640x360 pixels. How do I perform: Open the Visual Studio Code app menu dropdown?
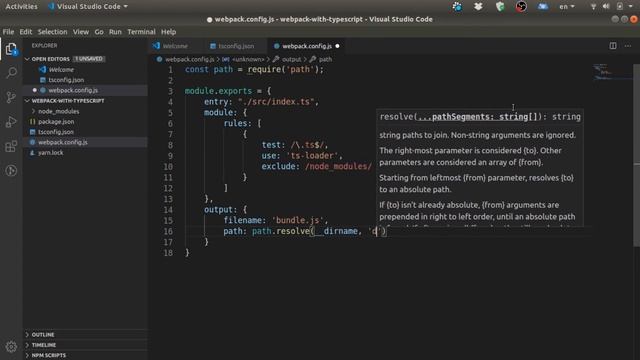(x=88, y=7)
